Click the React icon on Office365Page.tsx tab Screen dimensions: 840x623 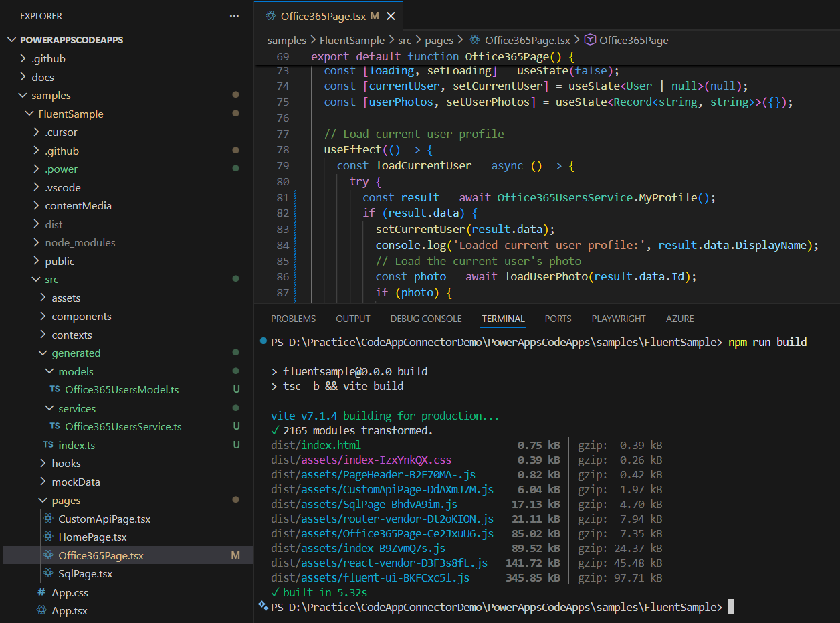[x=270, y=16]
